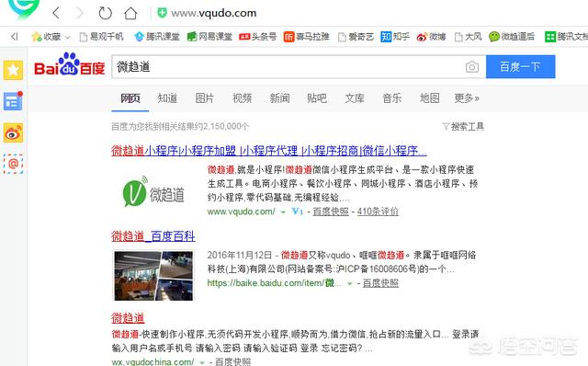
Task: Open the 爱奇艺 bookmark
Action: coord(356,37)
